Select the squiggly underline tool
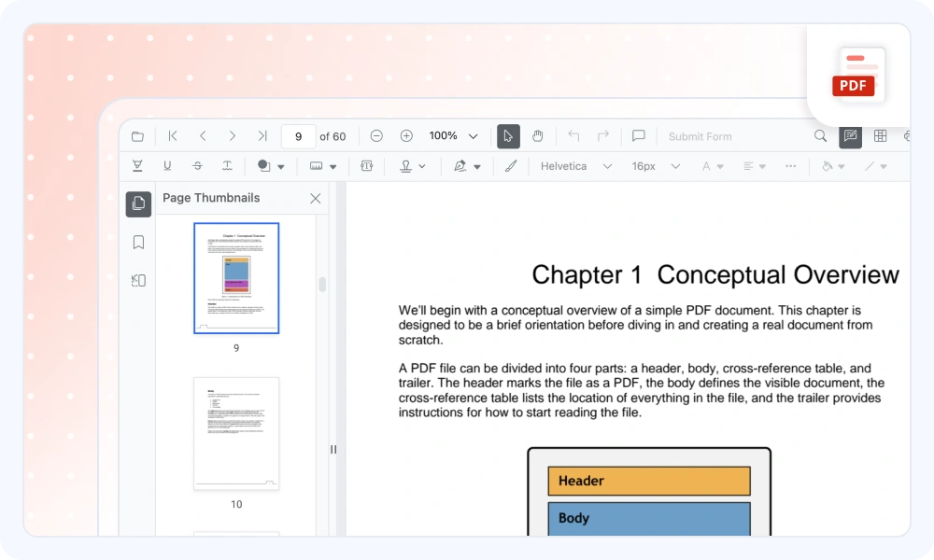Viewport: 934px width, 560px height. [227, 166]
